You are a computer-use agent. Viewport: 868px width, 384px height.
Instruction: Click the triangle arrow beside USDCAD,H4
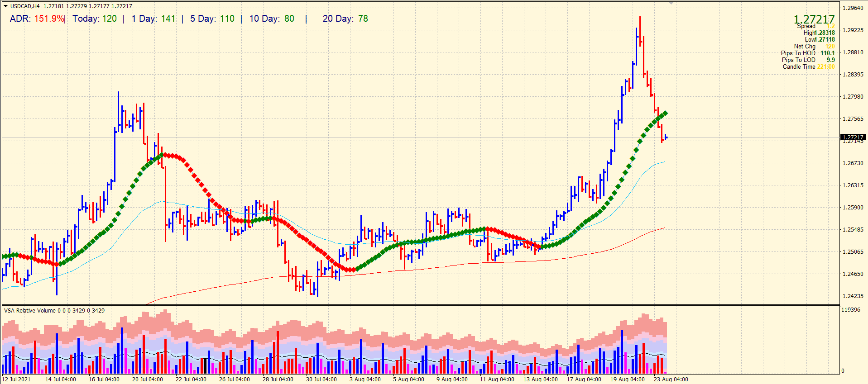[x=5, y=6]
